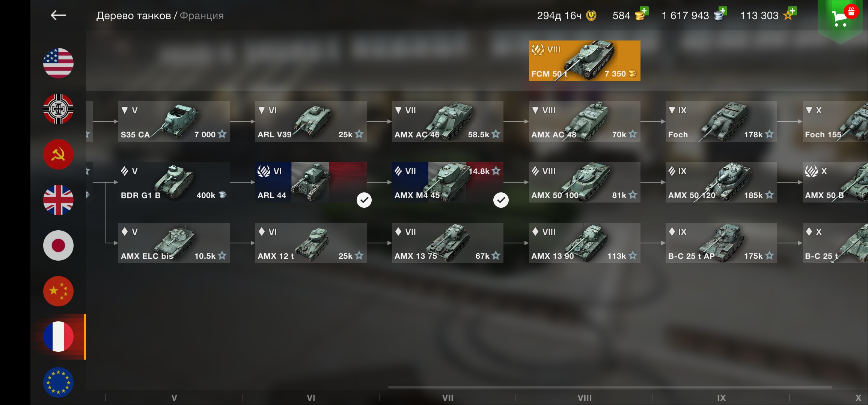Jump to tier V column label
868x405 pixels.
point(174,398)
